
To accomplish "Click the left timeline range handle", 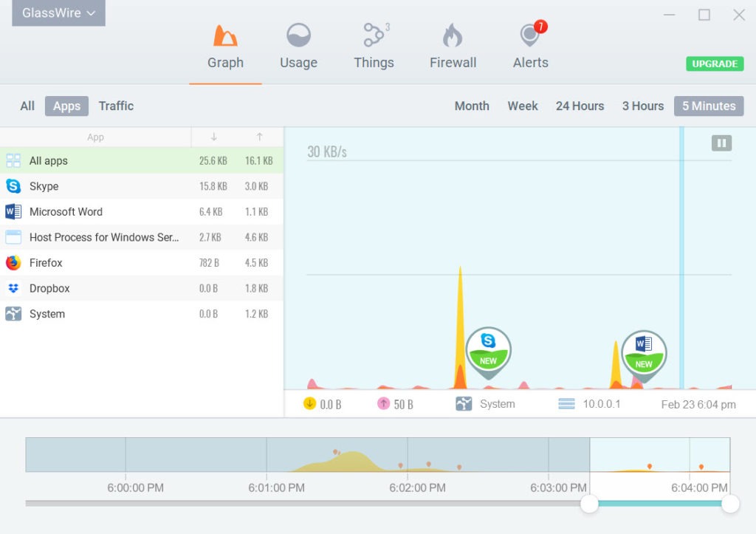I will (x=589, y=504).
